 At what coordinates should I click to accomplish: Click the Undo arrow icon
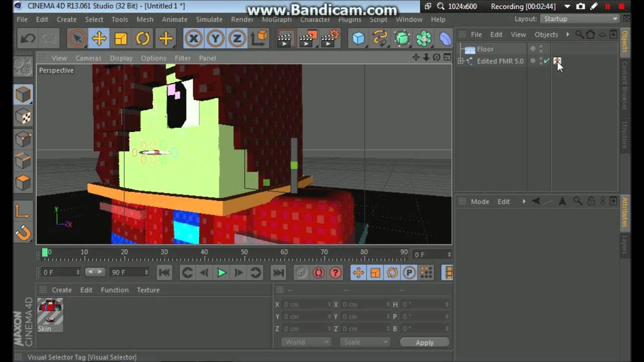(28, 39)
